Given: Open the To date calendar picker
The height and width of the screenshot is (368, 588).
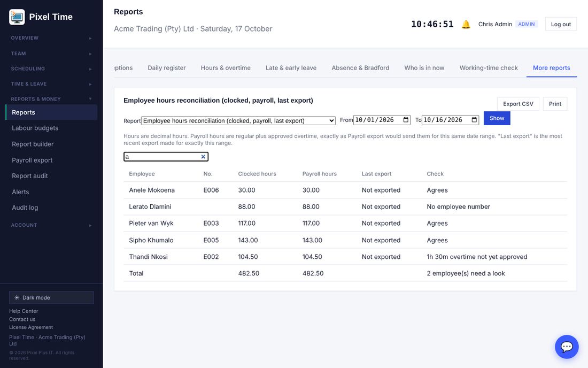Looking at the screenshot, I should point(474,120).
